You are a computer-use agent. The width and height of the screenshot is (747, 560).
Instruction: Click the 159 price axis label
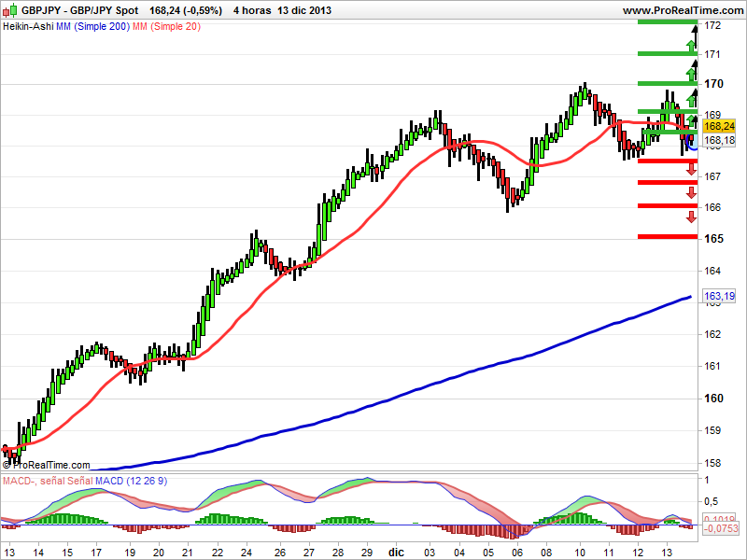coord(712,430)
